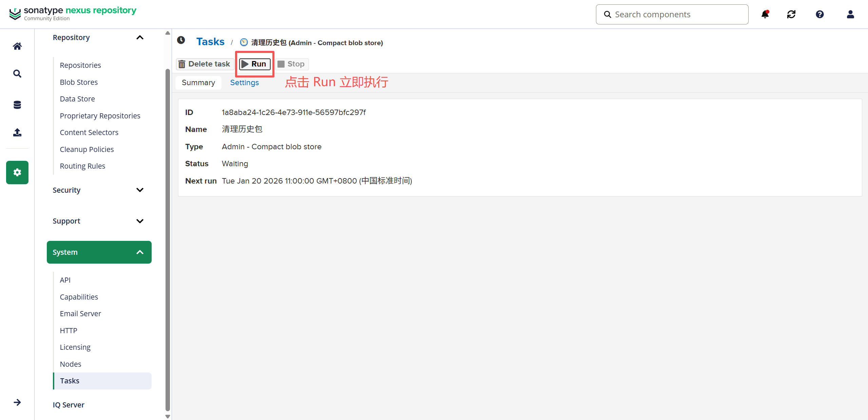
Task: Switch to the Settings tab
Action: point(244,83)
